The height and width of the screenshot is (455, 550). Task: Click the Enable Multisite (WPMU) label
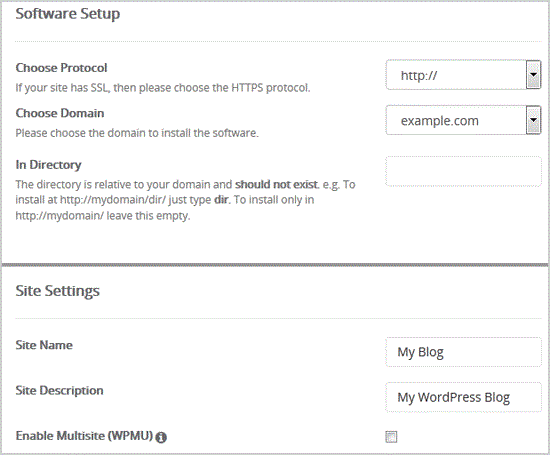[x=84, y=436]
